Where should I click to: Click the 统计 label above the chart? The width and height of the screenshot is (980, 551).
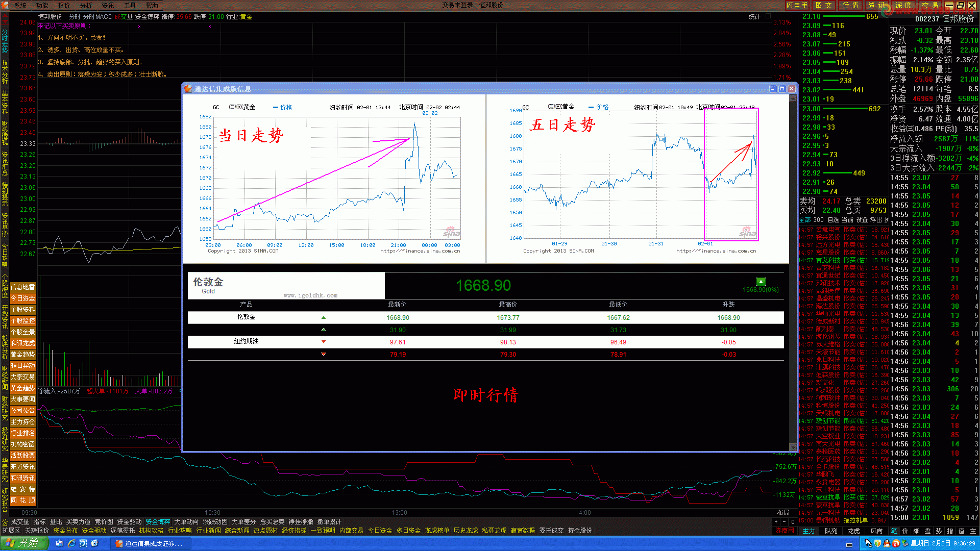(x=754, y=17)
